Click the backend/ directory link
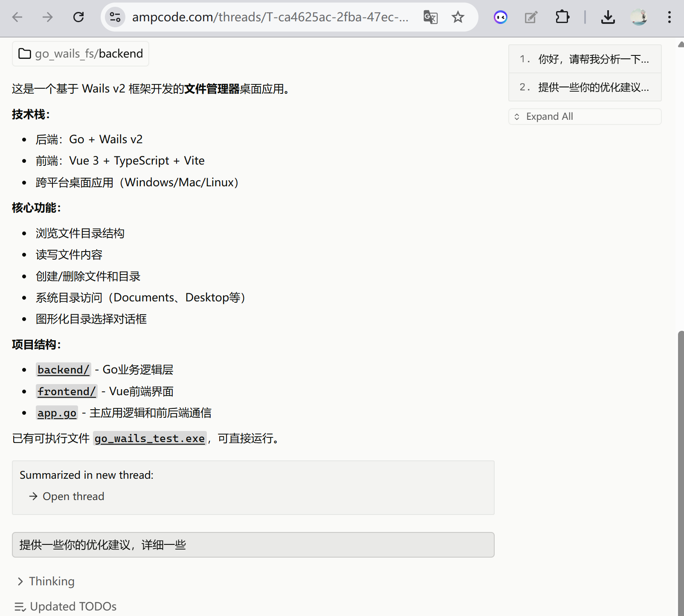This screenshot has width=684, height=616. click(x=63, y=370)
